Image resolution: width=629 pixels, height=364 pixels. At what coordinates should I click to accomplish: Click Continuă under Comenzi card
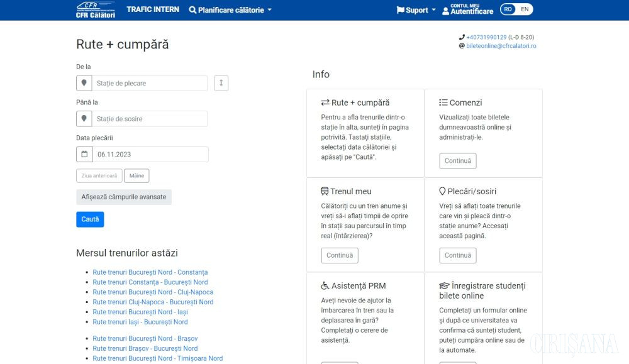click(457, 161)
